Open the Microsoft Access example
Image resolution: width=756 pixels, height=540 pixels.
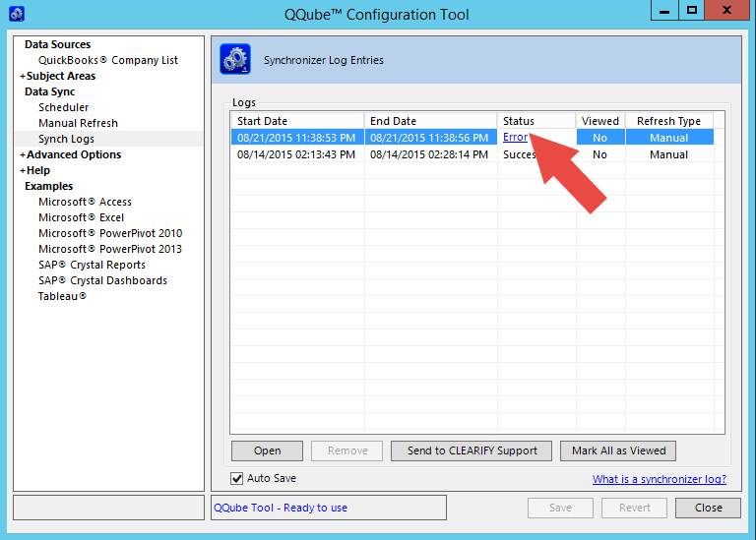tap(85, 202)
